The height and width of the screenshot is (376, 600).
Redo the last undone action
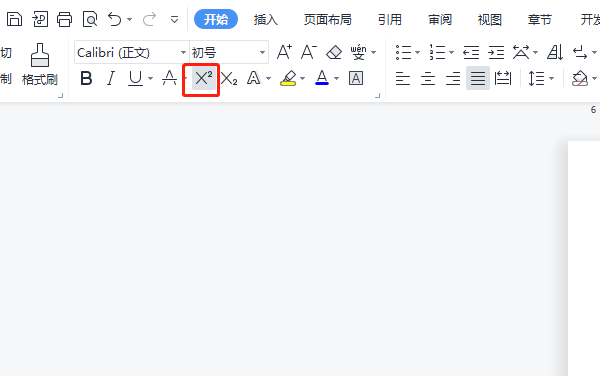[149, 19]
